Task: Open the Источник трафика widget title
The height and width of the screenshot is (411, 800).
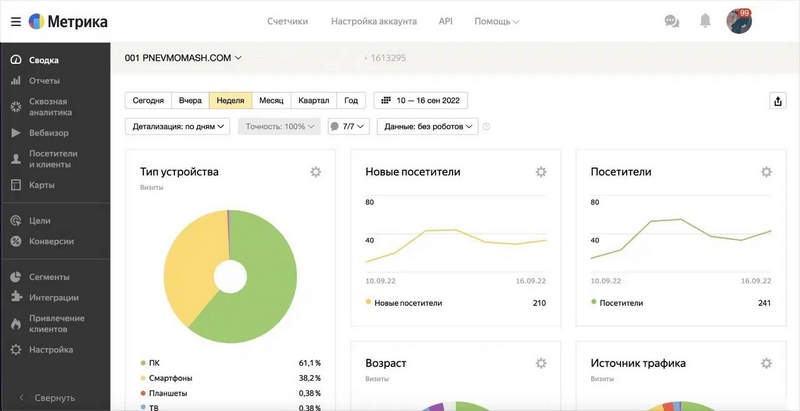Action: pyautogui.click(x=638, y=363)
